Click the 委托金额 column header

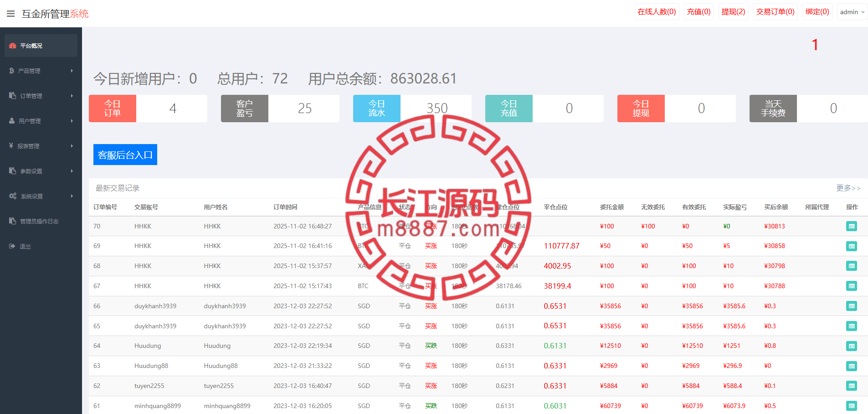pyautogui.click(x=612, y=207)
